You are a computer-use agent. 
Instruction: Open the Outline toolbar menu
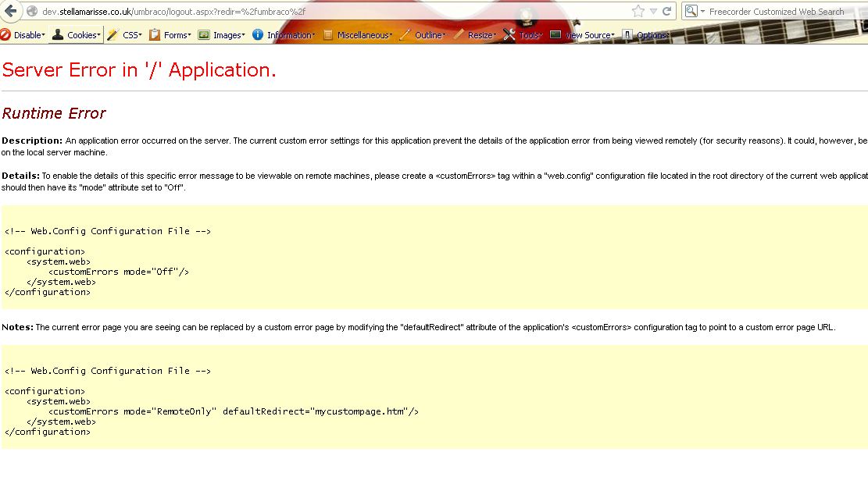(430, 35)
